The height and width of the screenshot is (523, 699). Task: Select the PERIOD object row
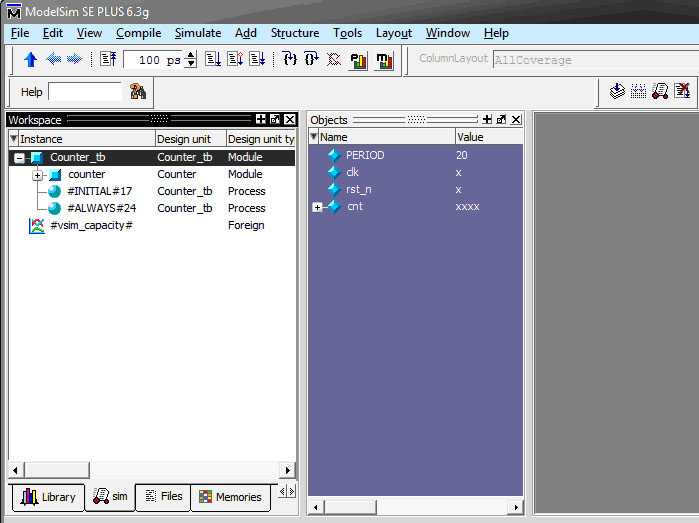pos(415,155)
